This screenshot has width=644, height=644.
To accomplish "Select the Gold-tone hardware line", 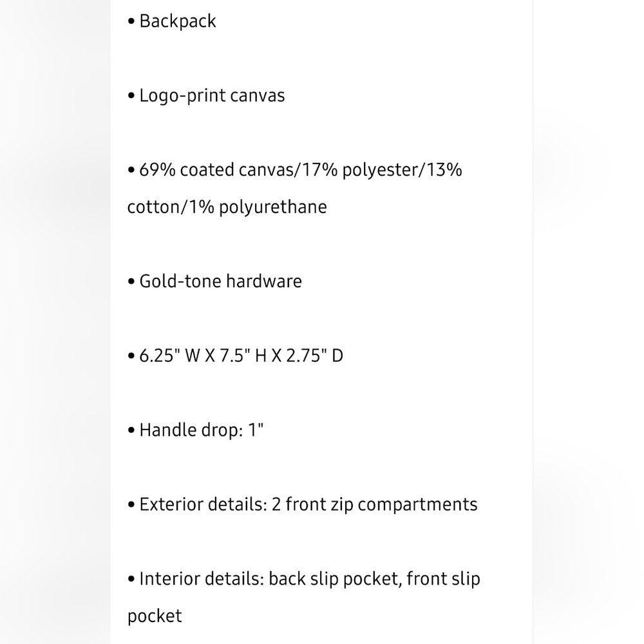I will click(x=215, y=281).
